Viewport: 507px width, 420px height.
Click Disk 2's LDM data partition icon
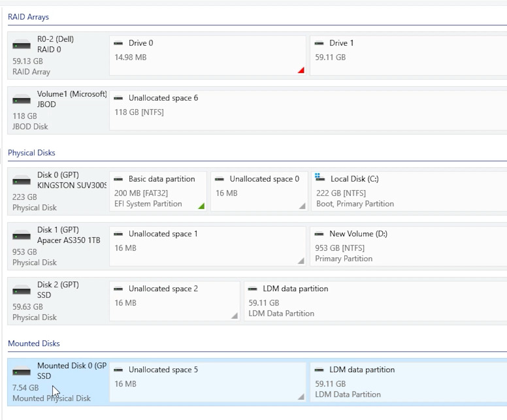click(253, 289)
